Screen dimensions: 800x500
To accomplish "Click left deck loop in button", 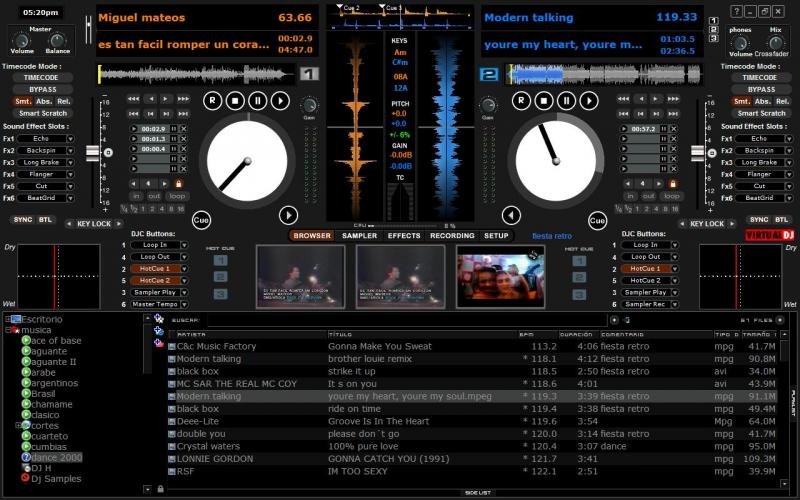I will 136,196.
